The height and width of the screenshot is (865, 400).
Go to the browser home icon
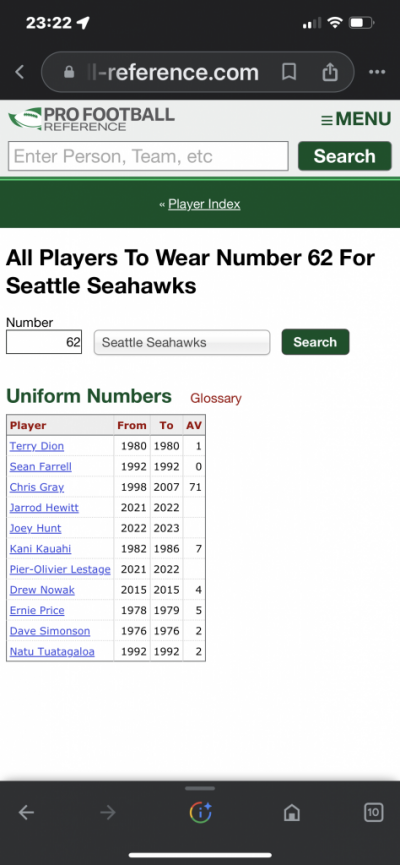[x=291, y=812]
